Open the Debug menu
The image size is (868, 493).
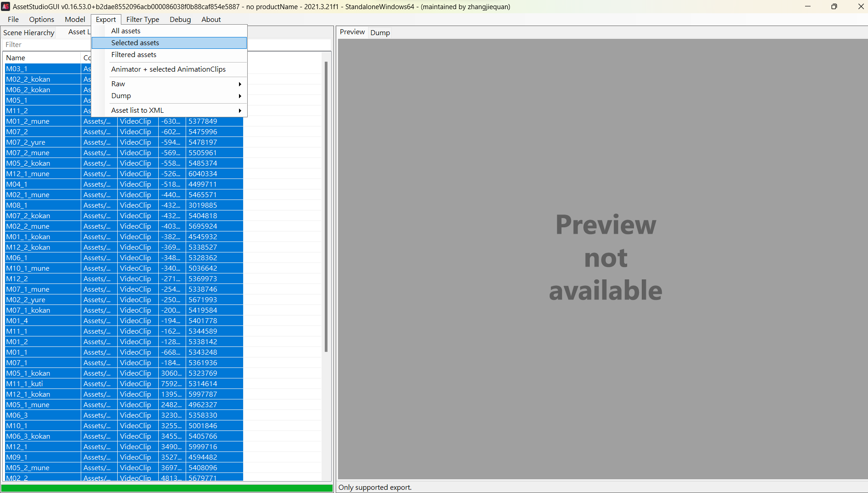click(x=180, y=19)
